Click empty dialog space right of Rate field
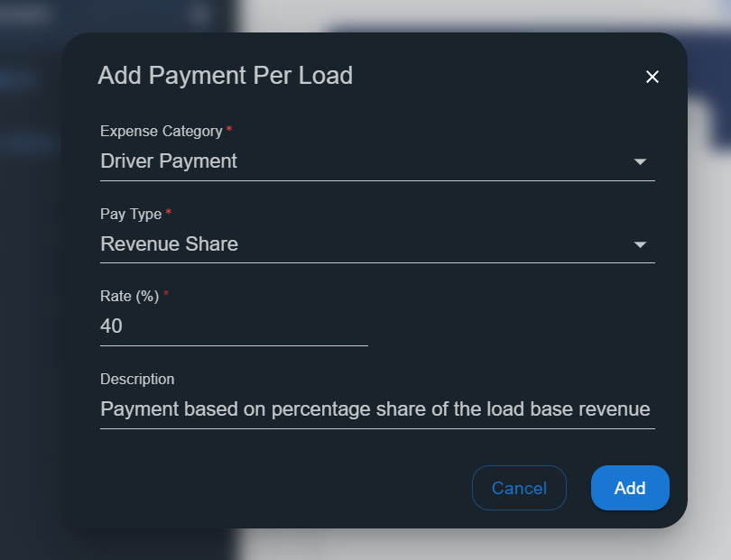Screen dimensions: 731x560 click(513, 326)
